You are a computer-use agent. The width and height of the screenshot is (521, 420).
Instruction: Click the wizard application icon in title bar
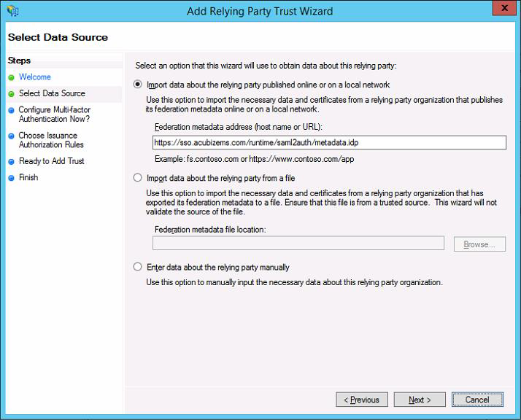[12, 11]
